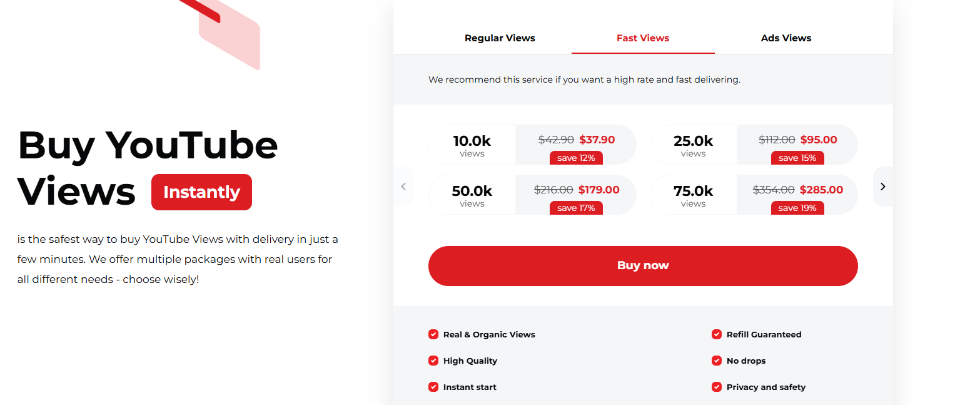Pick the 75.0k views package
This screenshot has width=980, height=405.
(x=754, y=195)
